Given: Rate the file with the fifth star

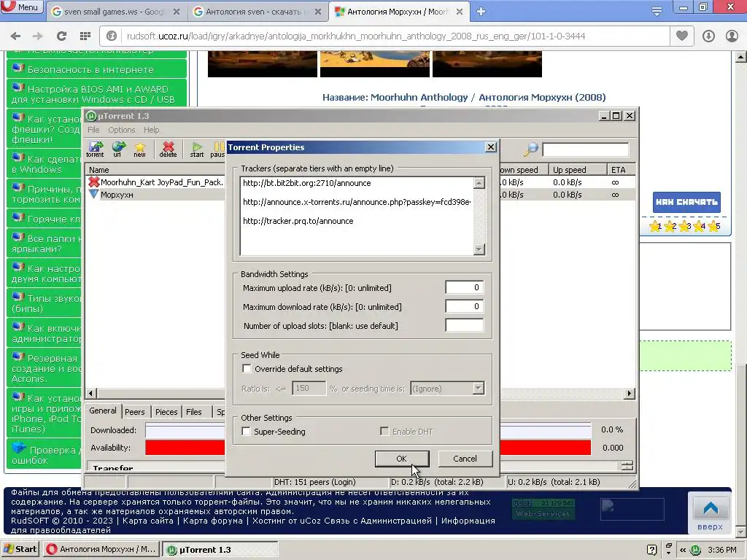Looking at the screenshot, I should pyautogui.click(x=713, y=226).
